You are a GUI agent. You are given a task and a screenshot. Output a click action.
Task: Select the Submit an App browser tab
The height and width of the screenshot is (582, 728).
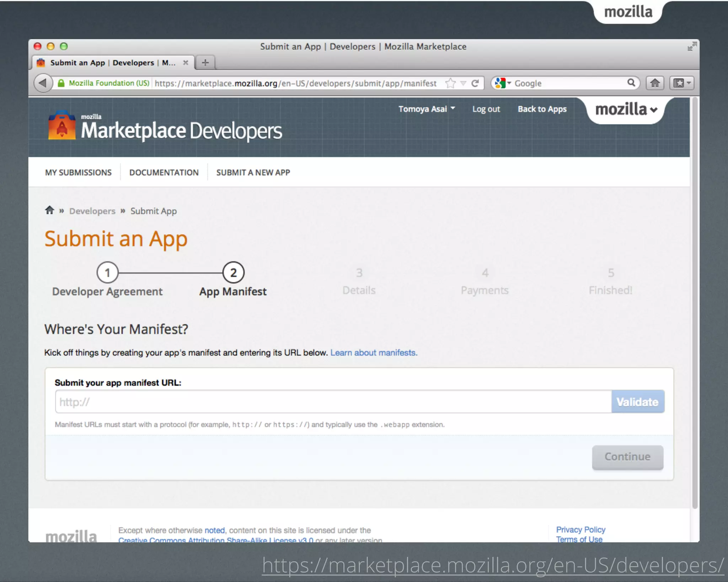tap(113, 63)
